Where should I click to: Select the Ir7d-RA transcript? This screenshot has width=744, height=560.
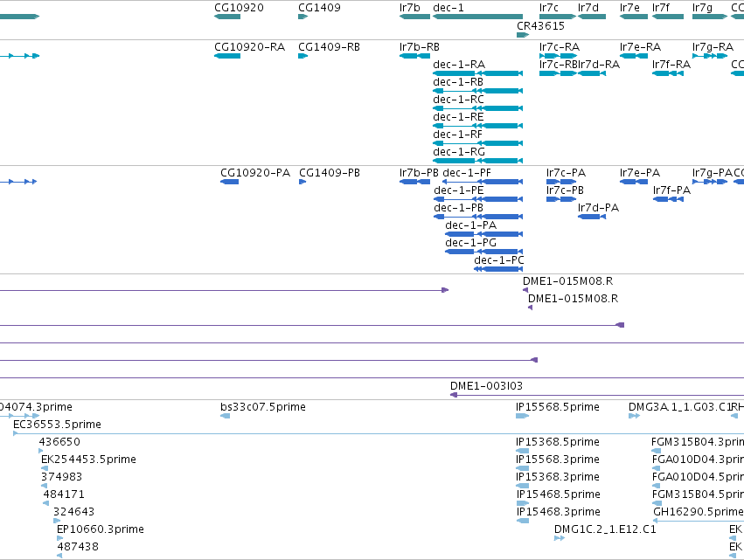point(592,73)
